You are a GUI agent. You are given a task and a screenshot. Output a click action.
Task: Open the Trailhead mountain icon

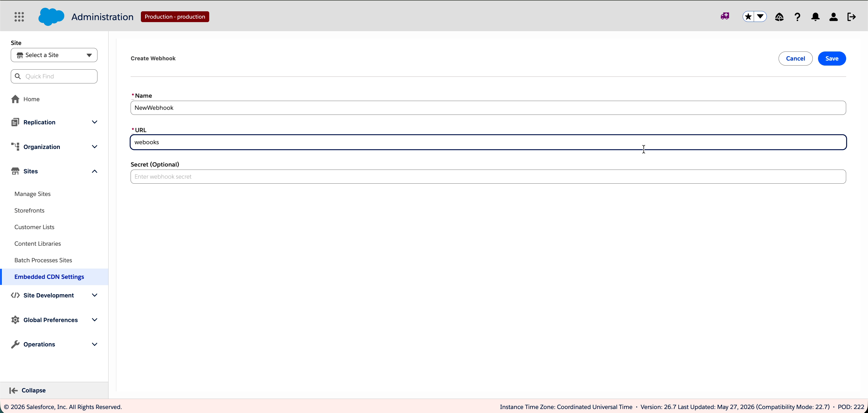(x=779, y=17)
